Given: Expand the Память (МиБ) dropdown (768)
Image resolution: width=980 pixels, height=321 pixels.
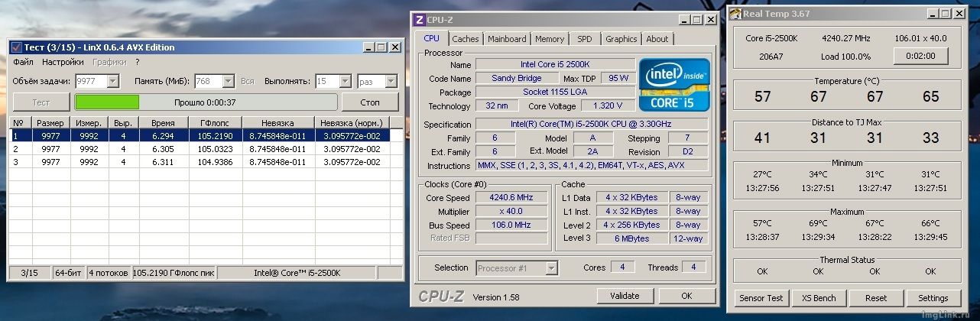Looking at the screenshot, I should [x=229, y=81].
